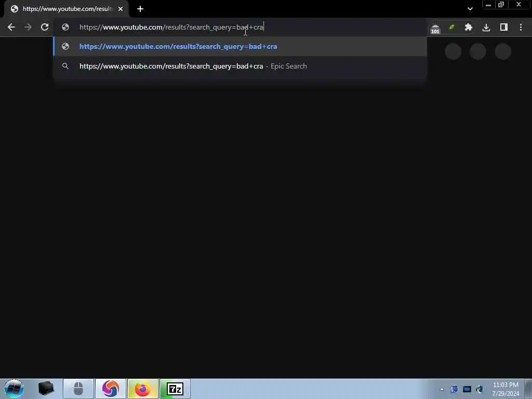Open the 101 badge extension icon
Image resolution: width=532 pixels, height=399 pixels.
(435, 28)
